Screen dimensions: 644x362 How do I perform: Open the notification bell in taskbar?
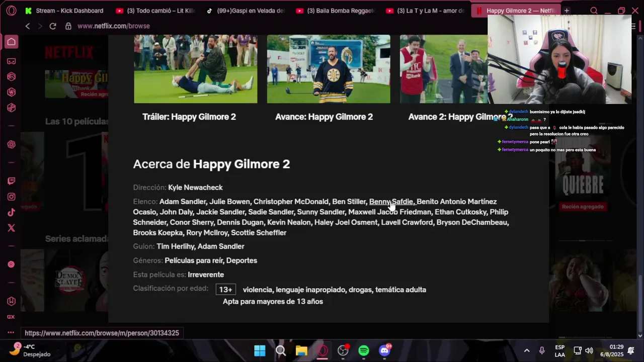coord(631,350)
